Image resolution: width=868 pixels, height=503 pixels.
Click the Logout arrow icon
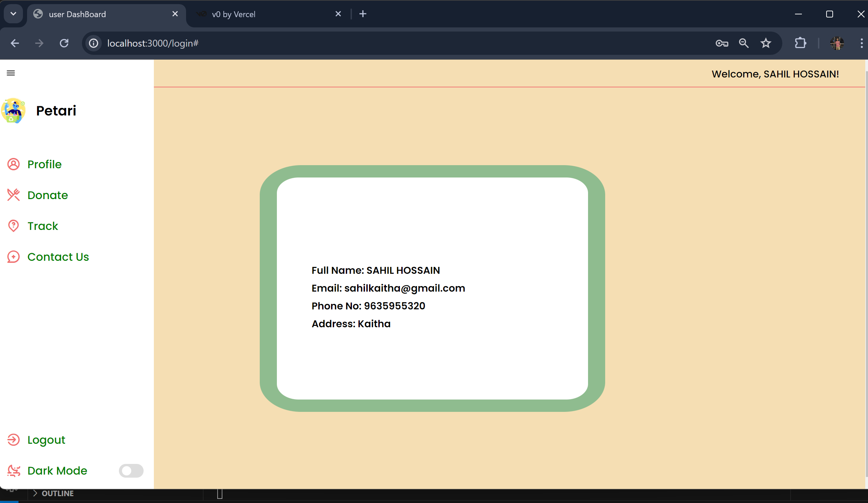pos(13,440)
